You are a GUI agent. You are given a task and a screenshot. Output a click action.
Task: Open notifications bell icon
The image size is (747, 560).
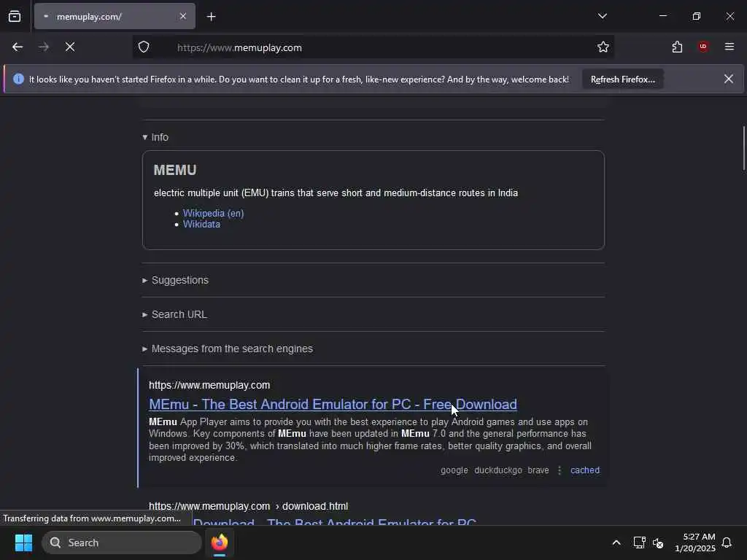click(x=727, y=542)
